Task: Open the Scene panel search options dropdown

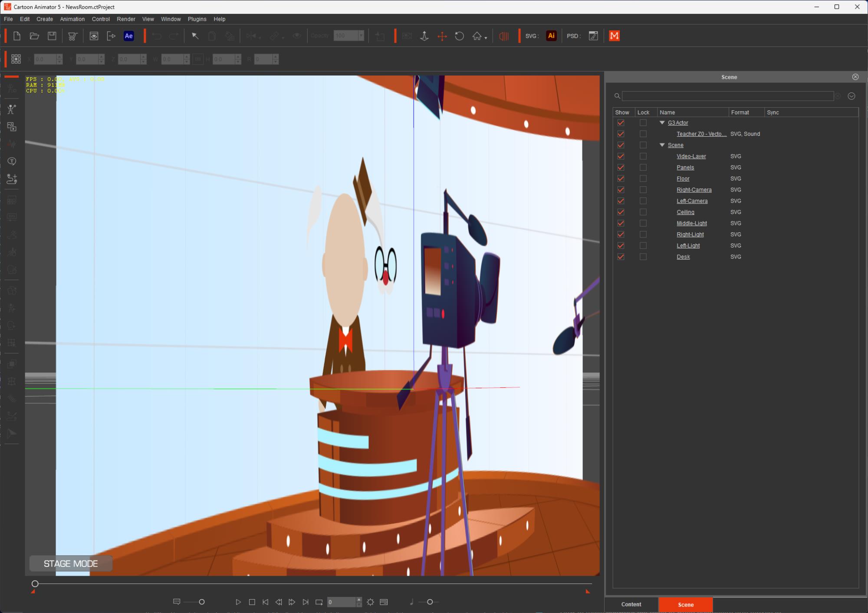Action: click(x=852, y=96)
